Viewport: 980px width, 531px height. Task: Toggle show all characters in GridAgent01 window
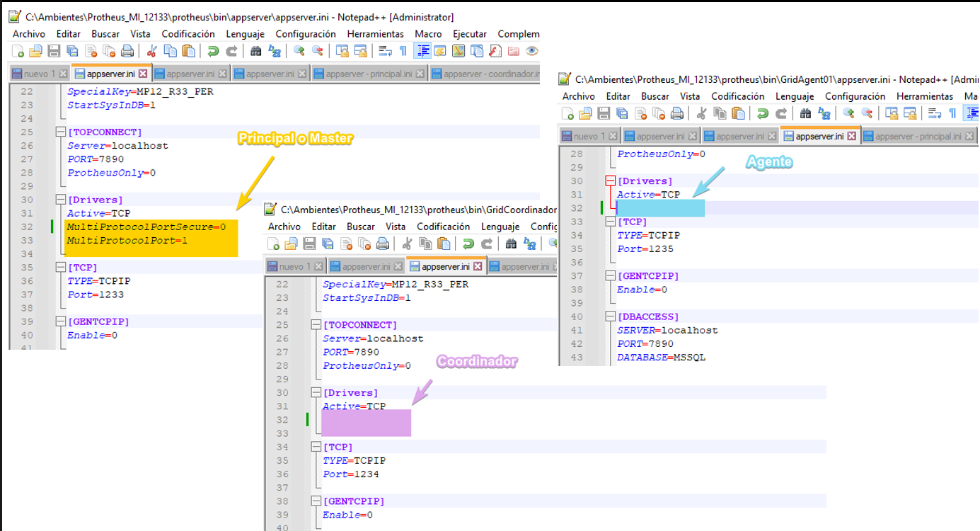coord(952,113)
